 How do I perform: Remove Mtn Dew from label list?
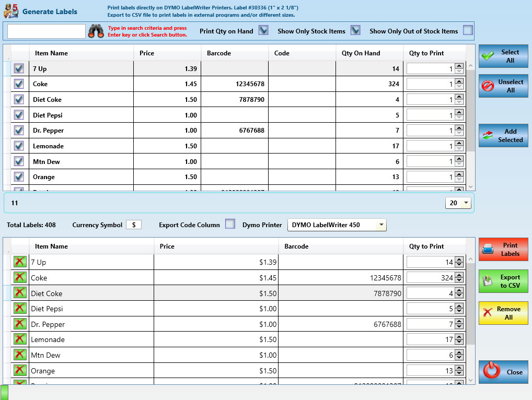(x=20, y=355)
